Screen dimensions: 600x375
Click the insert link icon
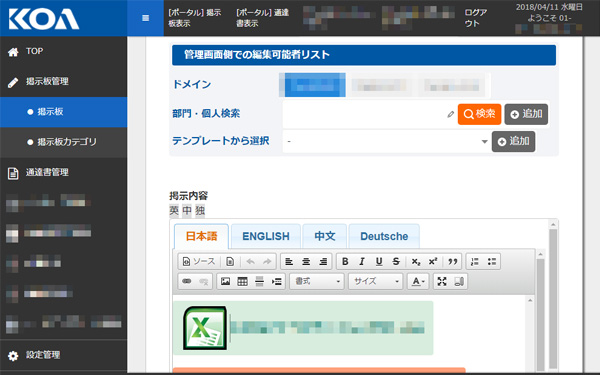click(187, 282)
